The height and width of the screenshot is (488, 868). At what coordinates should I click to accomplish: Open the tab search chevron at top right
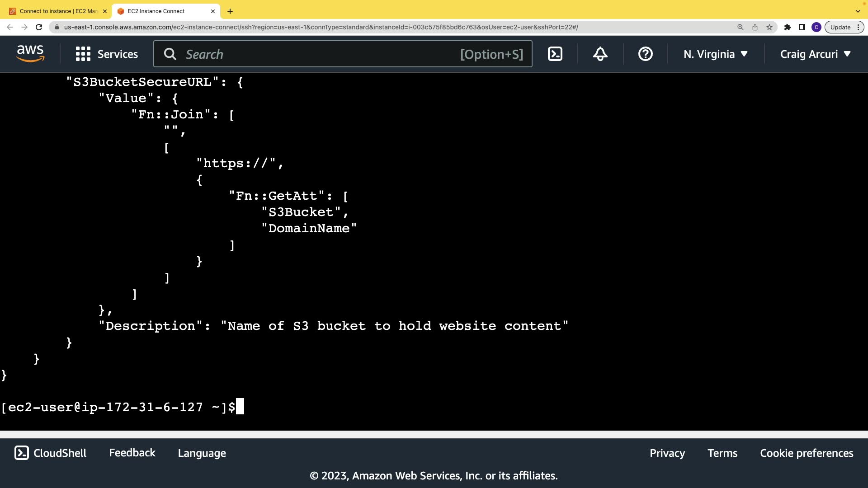[858, 11]
